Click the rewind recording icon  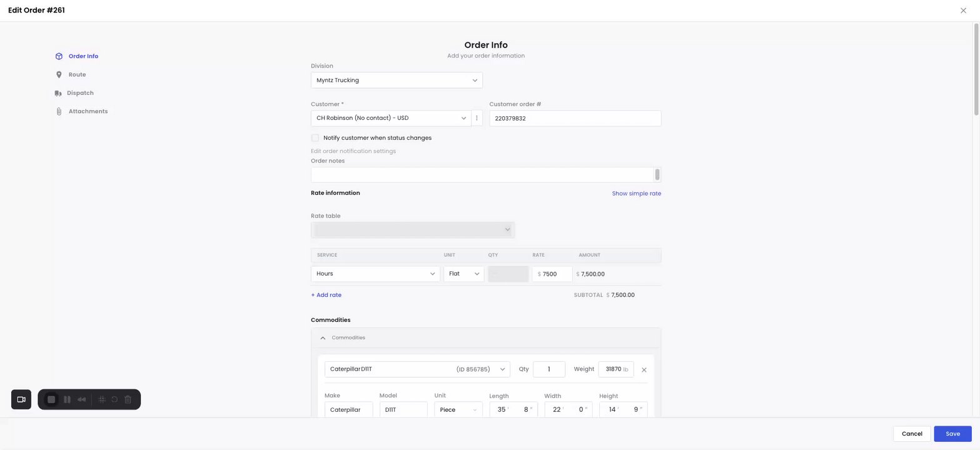[82, 399]
